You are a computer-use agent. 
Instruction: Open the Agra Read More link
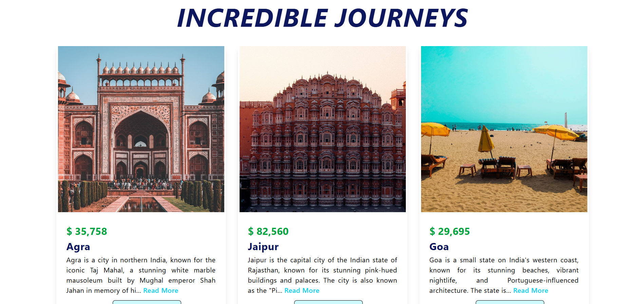coord(160,290)
